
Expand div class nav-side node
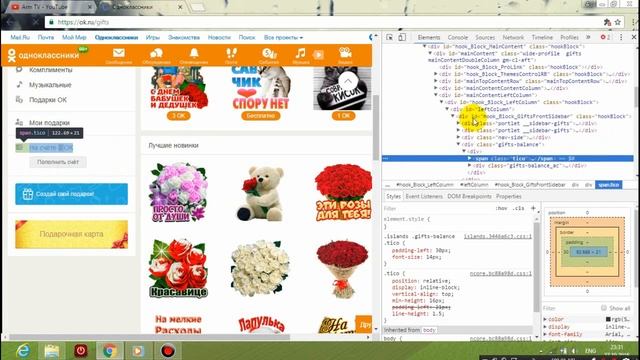coord(458,138)
